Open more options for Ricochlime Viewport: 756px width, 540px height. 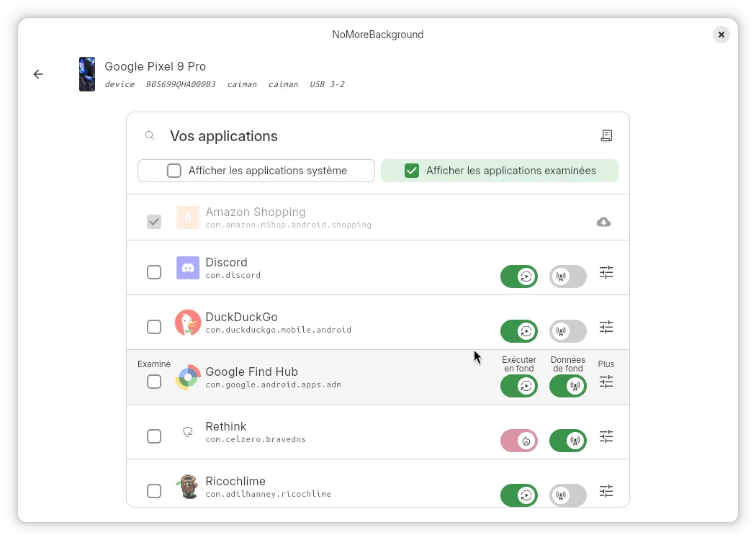606,491
